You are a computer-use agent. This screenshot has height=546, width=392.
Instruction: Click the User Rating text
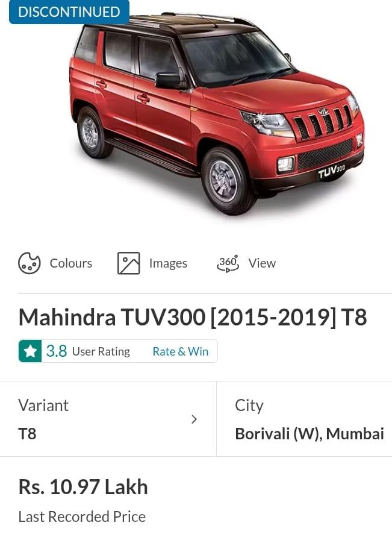click(101, 352)
